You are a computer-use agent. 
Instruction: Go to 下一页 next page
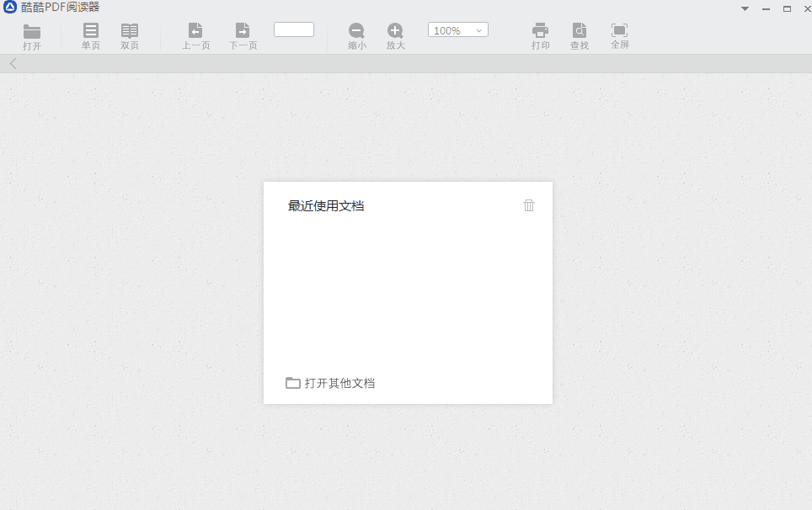[243, 35]
